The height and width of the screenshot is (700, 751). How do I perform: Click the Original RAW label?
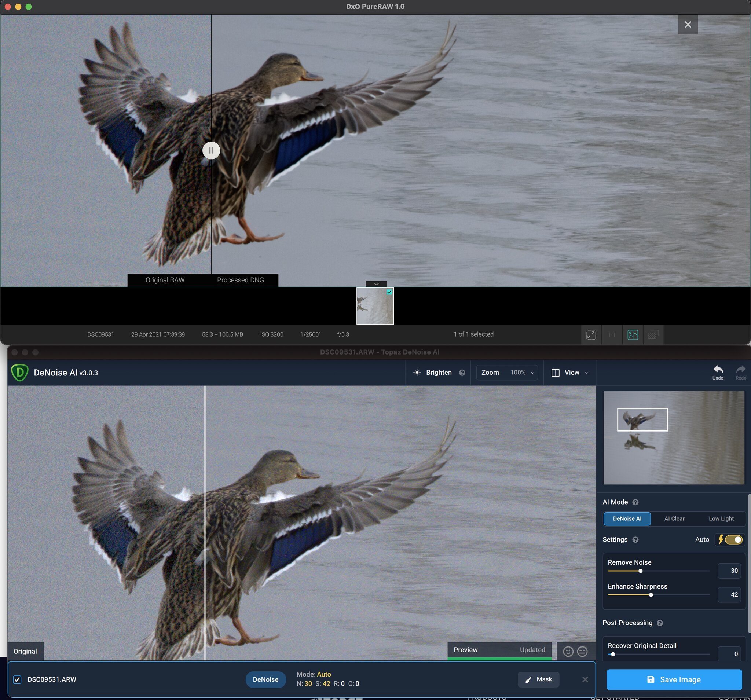pyautogui.click(x=165, y=280)
